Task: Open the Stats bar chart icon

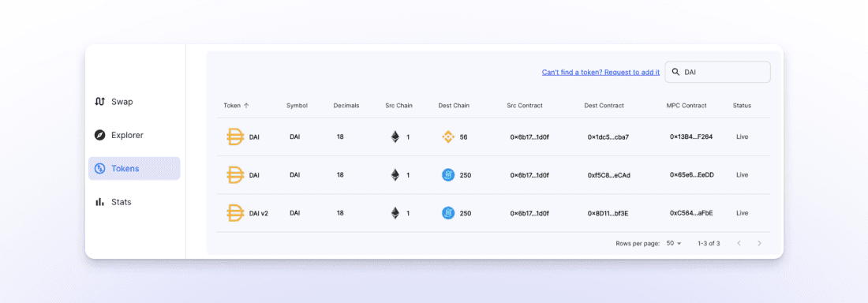Action: pos(99,202)
